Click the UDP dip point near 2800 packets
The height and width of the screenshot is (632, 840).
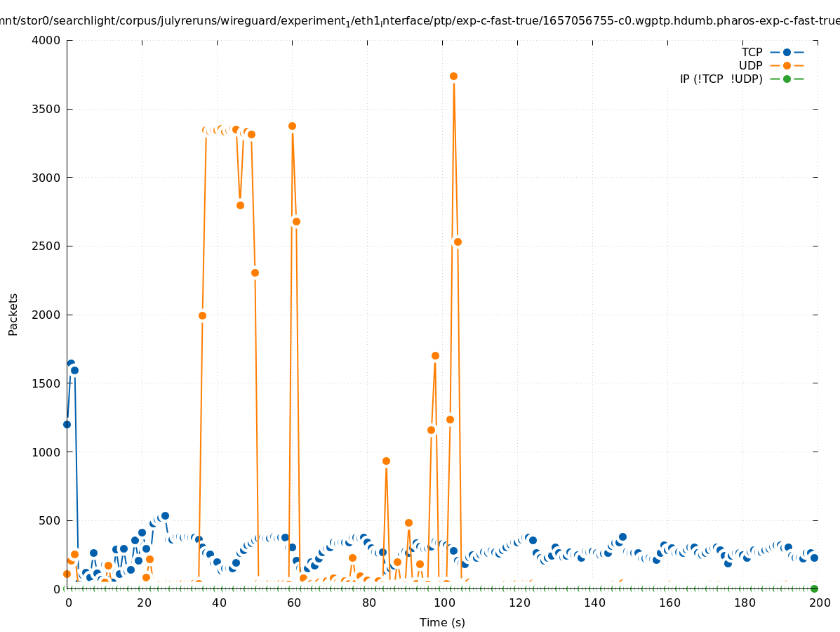(x=240, y=205)
